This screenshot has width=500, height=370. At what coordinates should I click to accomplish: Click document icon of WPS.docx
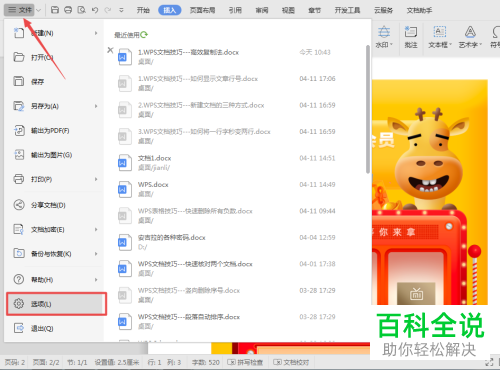click(x=125, y=189)
